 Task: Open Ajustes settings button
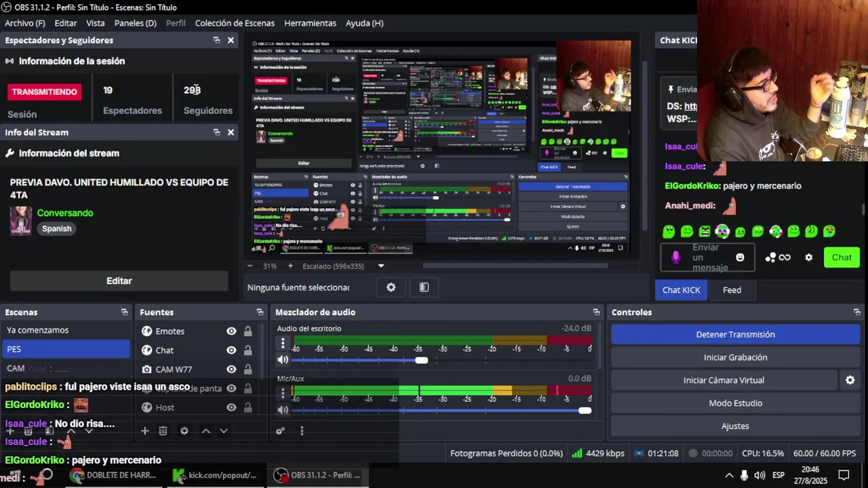(x=735, y=426)
